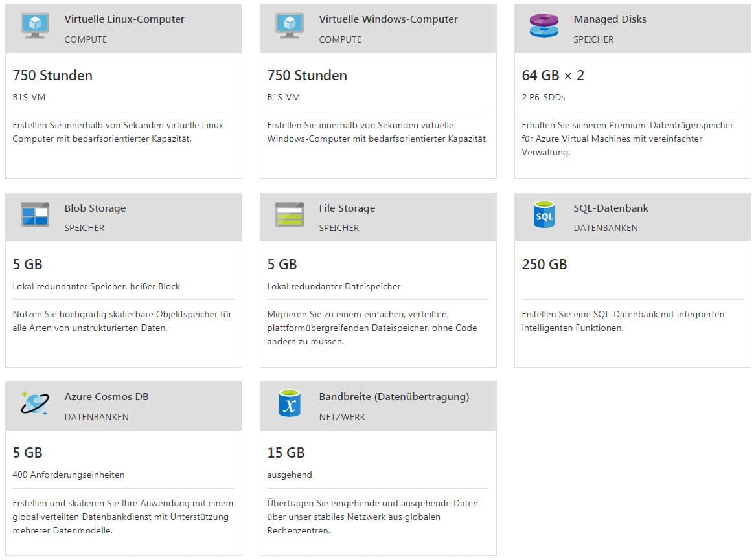Click the File Storage green icon
Viewport: 756px width, 560px height.
click(290, 214)
